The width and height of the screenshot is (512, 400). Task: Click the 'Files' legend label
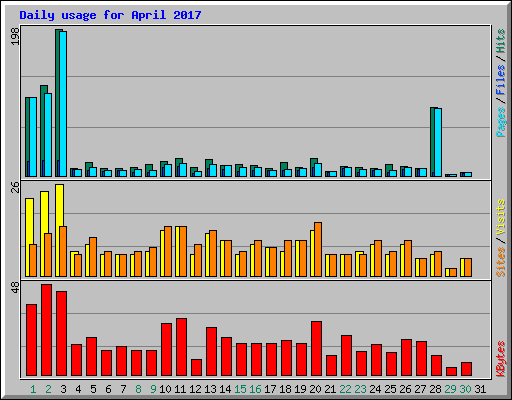[x=500, y=80]
